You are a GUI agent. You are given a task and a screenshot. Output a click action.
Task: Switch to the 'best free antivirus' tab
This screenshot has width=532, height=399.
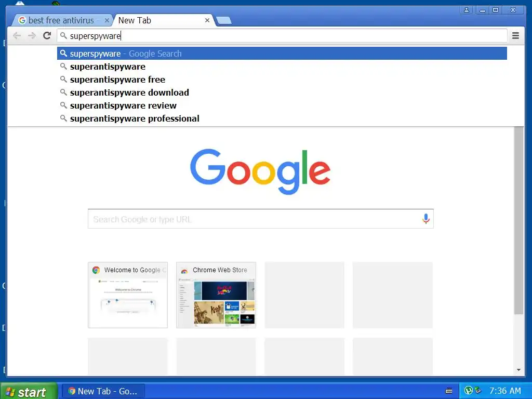click(x=61, y=20)
